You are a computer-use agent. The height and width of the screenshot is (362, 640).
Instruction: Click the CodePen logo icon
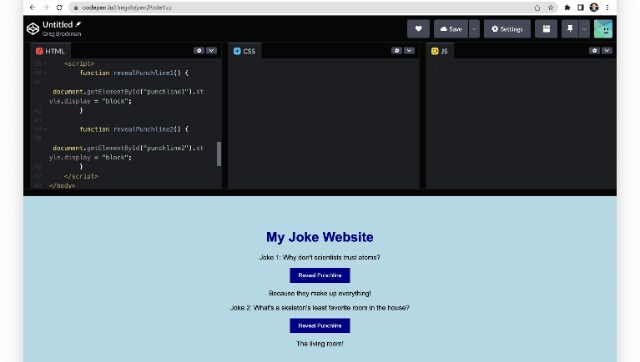(33, 29)
